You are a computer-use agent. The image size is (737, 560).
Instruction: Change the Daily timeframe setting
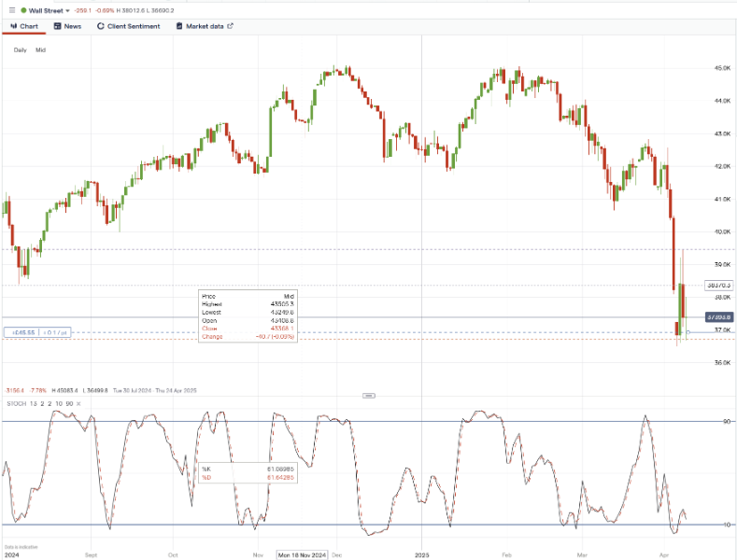21,49
